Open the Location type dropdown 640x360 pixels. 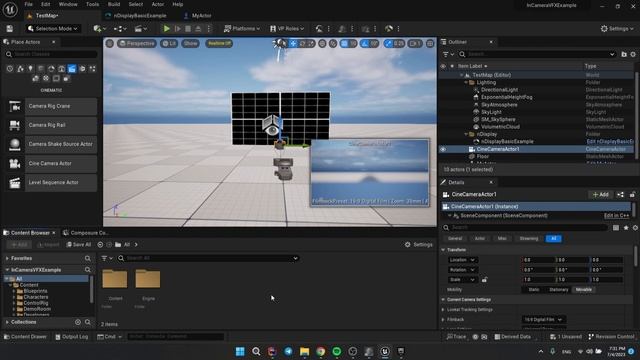[x=462, y=260]
